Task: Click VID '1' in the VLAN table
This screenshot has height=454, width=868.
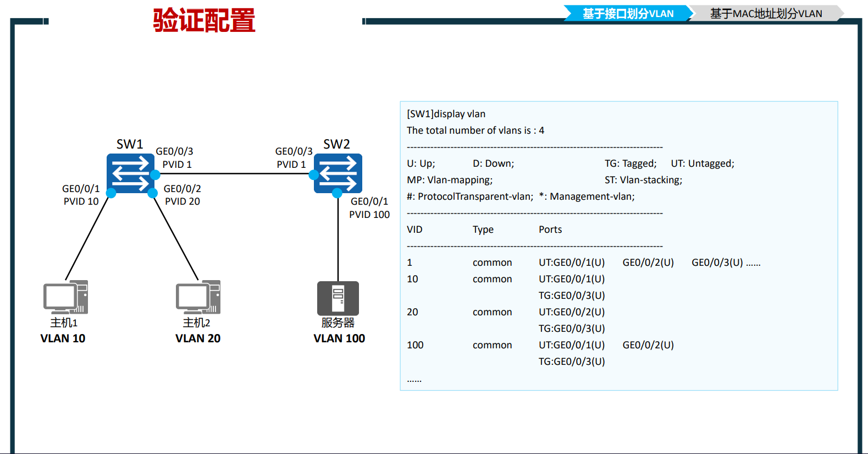Action: pos(410,262)
